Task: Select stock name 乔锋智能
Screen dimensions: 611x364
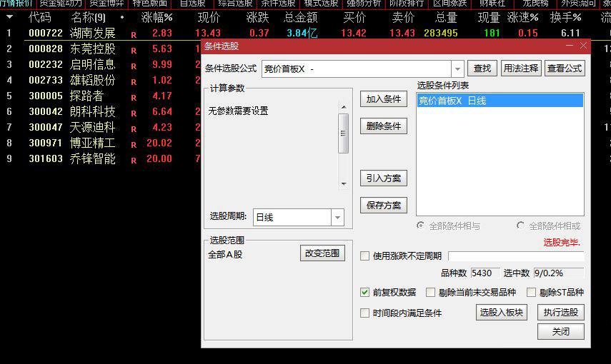Action: coord(92,158)
